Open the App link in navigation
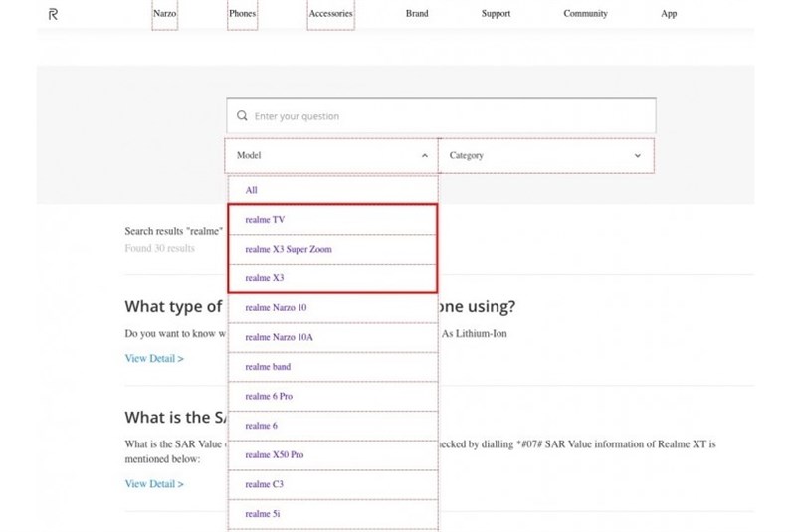 pos(669,14)
